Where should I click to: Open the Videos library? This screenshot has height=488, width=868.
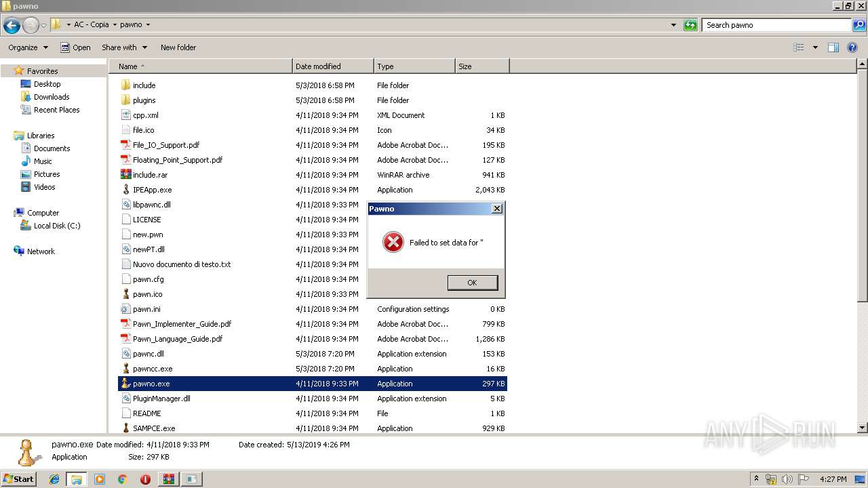coord(45,187)
